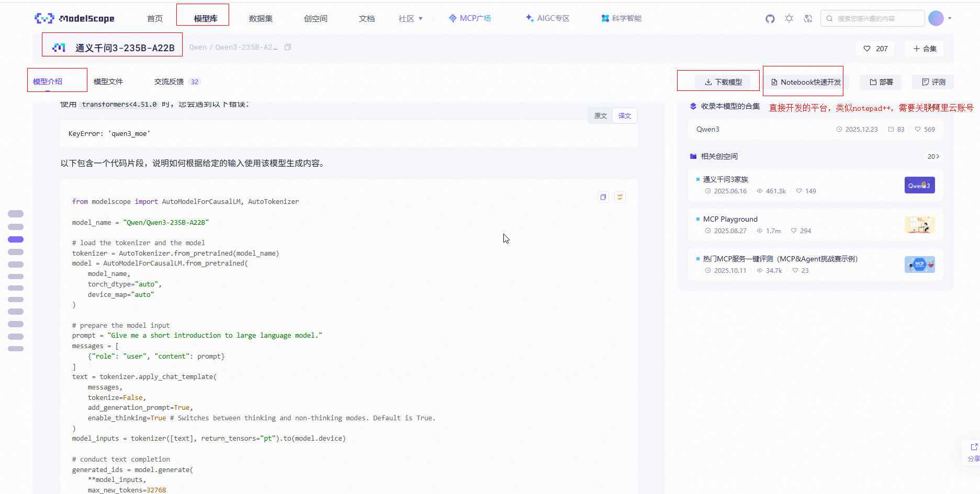Click the heart count 149 under 通义千问3家族
Viewport: 980px width, 494px height.
tap(806, 191)
